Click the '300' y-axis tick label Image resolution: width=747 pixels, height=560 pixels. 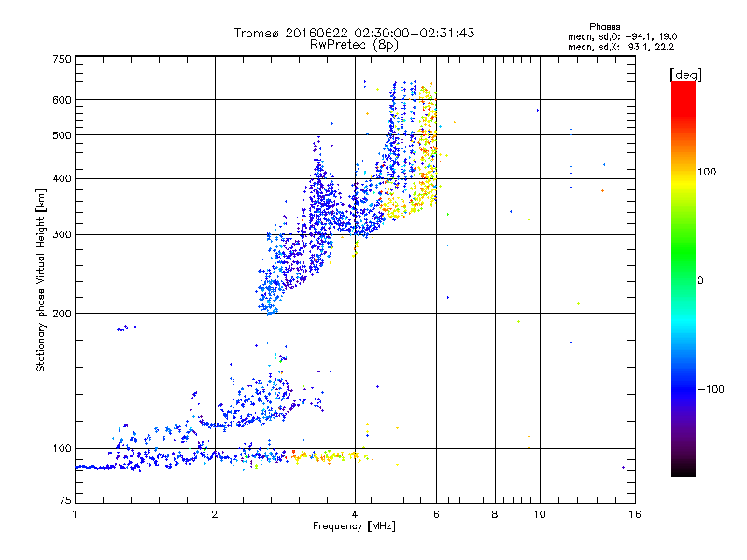[x=62, y=234]
